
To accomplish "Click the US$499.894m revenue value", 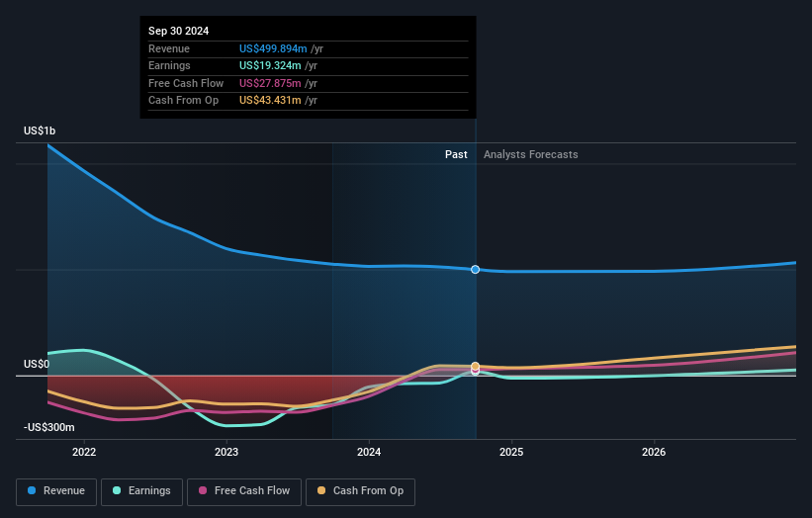I will click(x=273, y=48).
